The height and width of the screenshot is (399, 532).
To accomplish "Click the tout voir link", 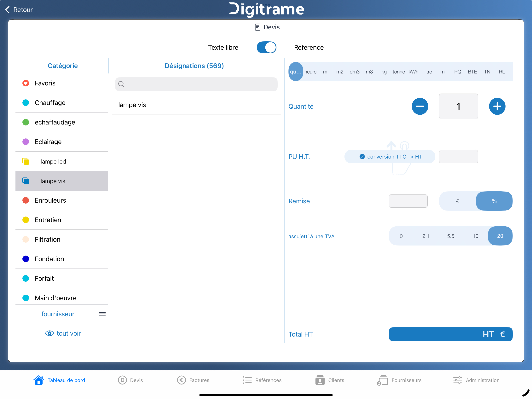I will tap(69, 333).
